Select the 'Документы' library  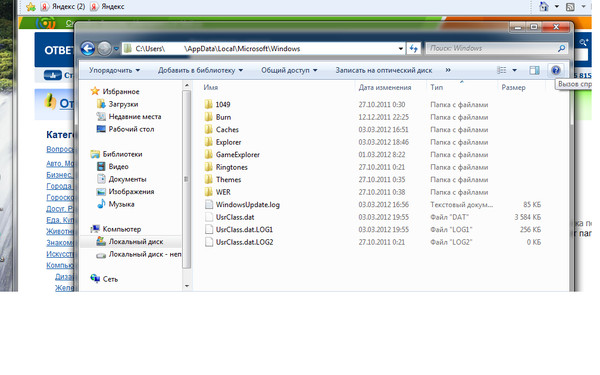coord(127,179)
